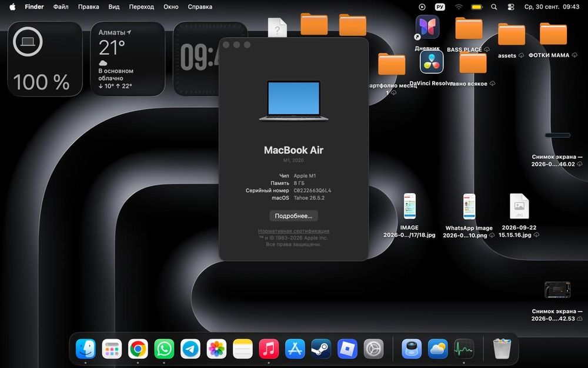Open the Photos app in Dock

[216, 349]
